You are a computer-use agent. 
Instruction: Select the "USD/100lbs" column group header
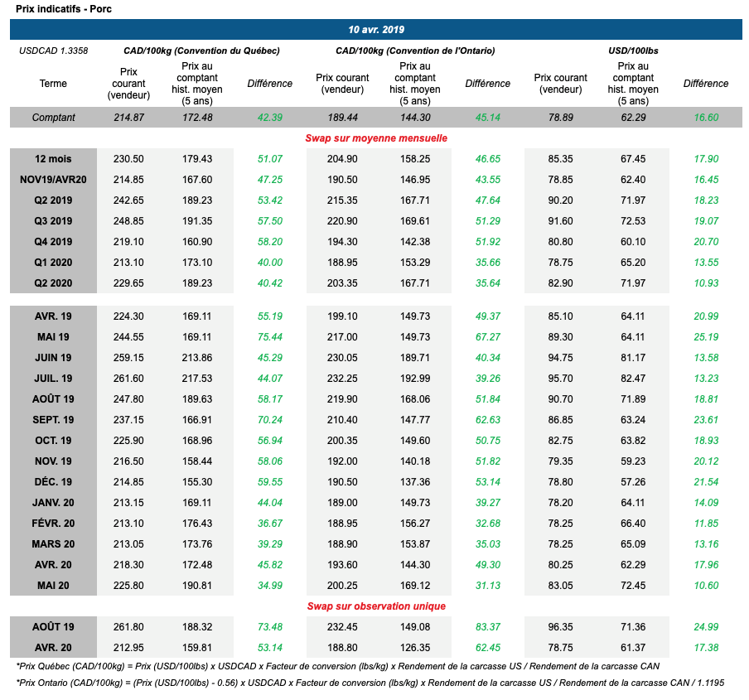click(634, 51)
